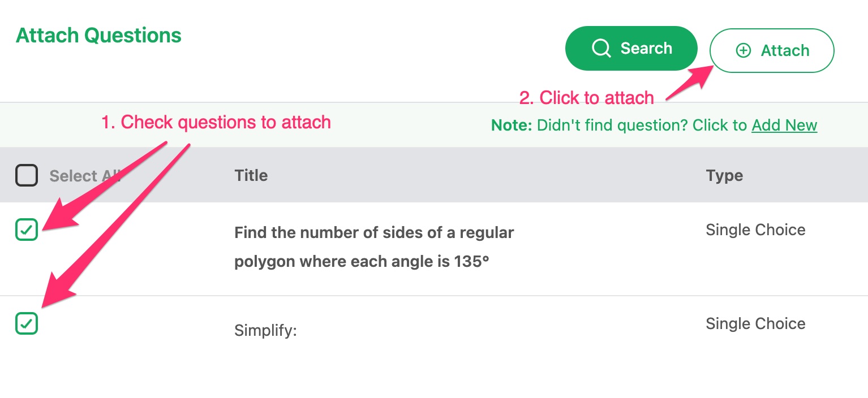Viewport: 868px width, 398px height.
Task: Click the instruction label Check questions to attach
Action: tap(217, 122)
